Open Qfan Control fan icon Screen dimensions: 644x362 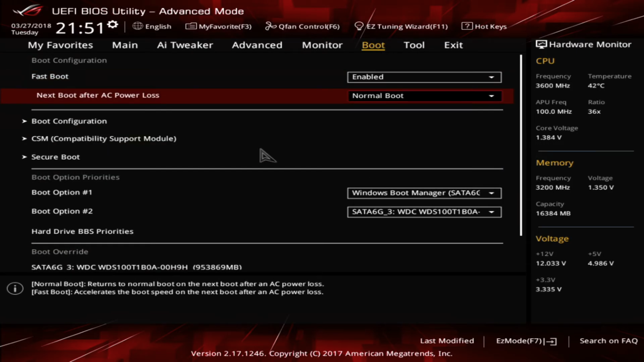click(x=271, y=26)
